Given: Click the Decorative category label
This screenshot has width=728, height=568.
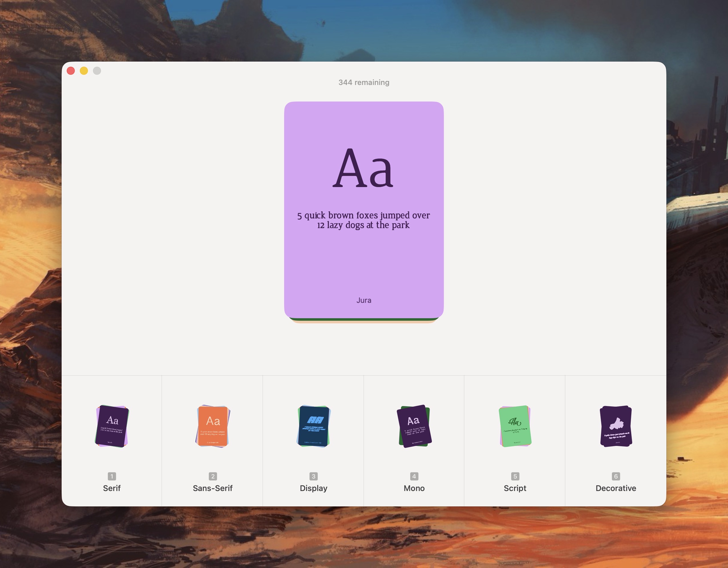Looking at the screenshot, I should click(616, 488).
